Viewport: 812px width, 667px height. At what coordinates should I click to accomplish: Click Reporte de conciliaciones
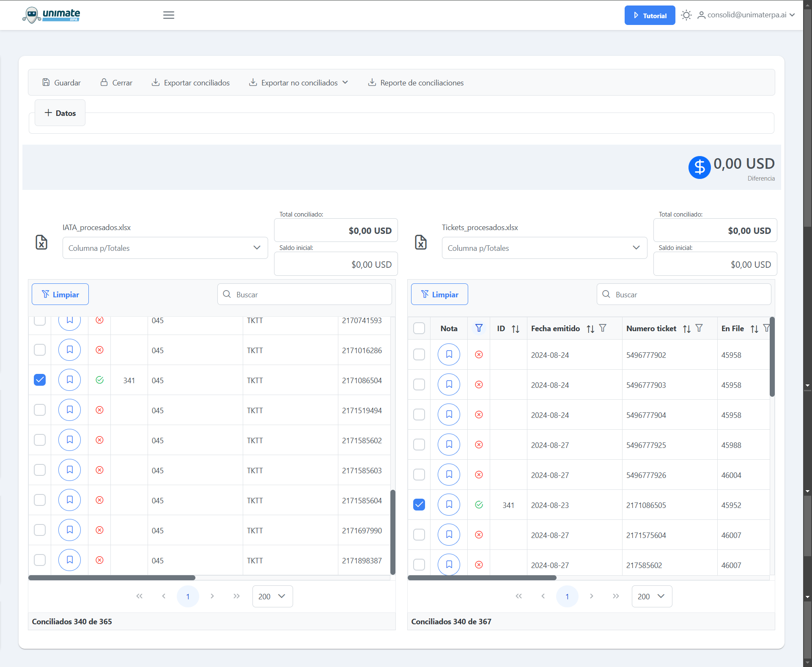(416, 82)
